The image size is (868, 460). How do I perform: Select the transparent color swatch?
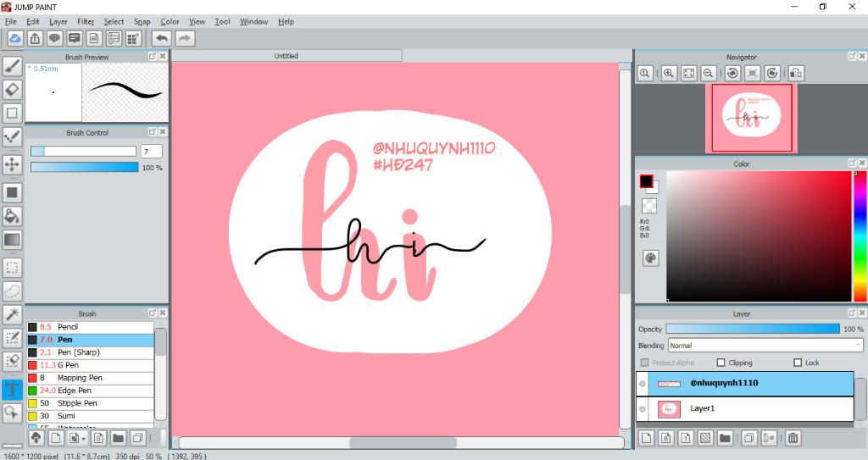click(648, 206)
